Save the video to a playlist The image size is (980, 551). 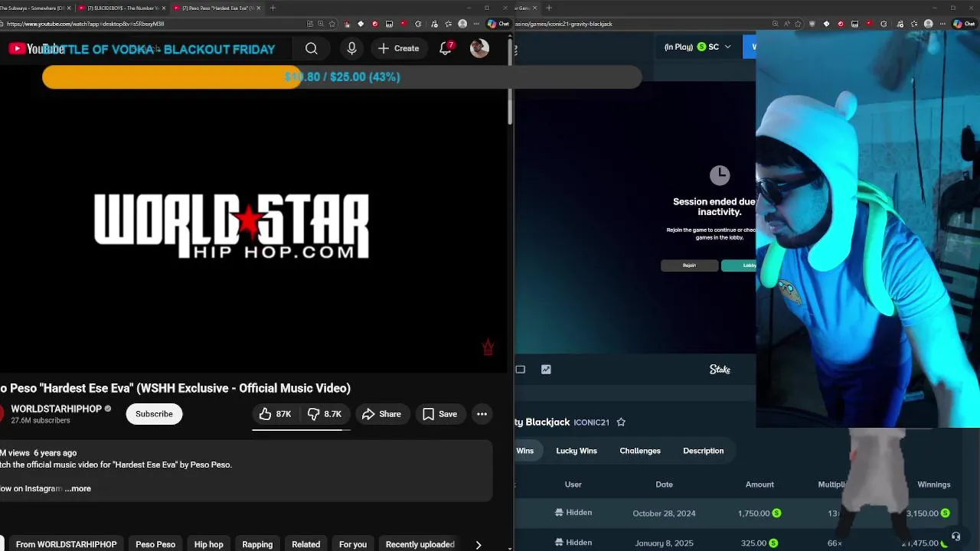coord(440,414)
